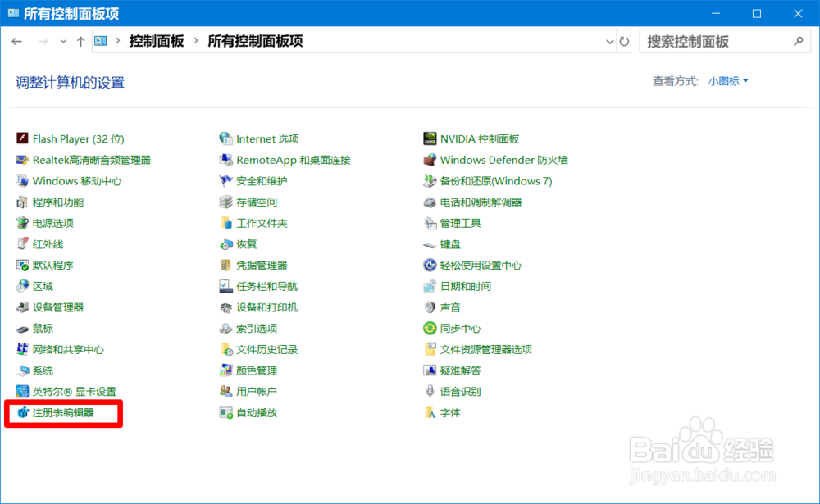Open 管理工具 link

[x=460, y=223]
